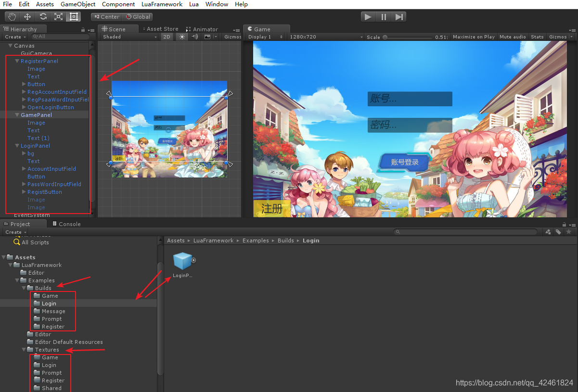Open the Editor Default Resources folder
578x392 pixels.
[69, 342]
